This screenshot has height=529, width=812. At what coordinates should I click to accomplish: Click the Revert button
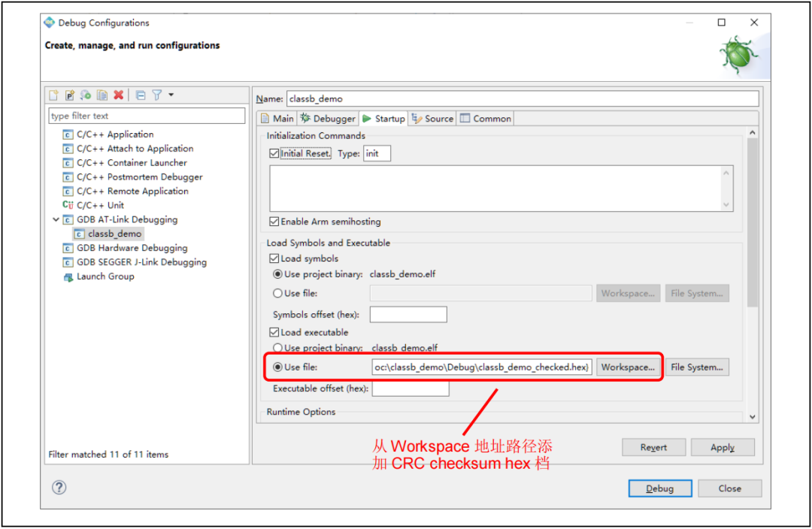653,447
